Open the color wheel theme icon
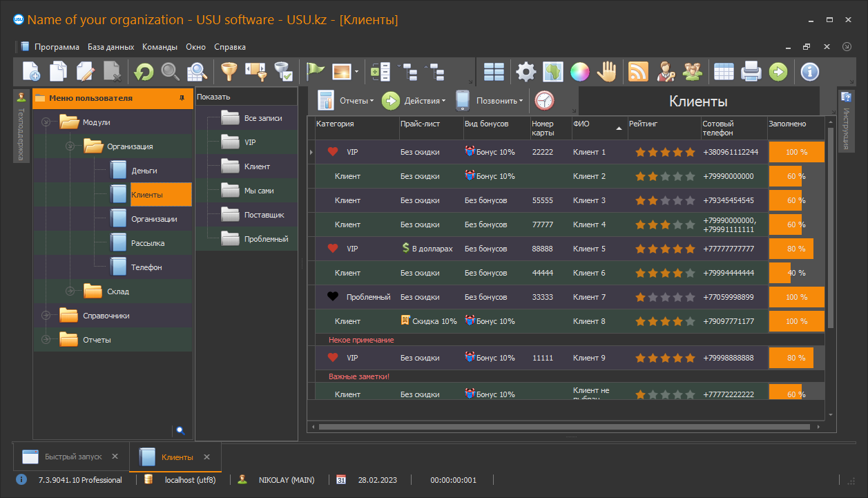Image resolution: width=868 pixels, height=498 pixels. [579, 71]
